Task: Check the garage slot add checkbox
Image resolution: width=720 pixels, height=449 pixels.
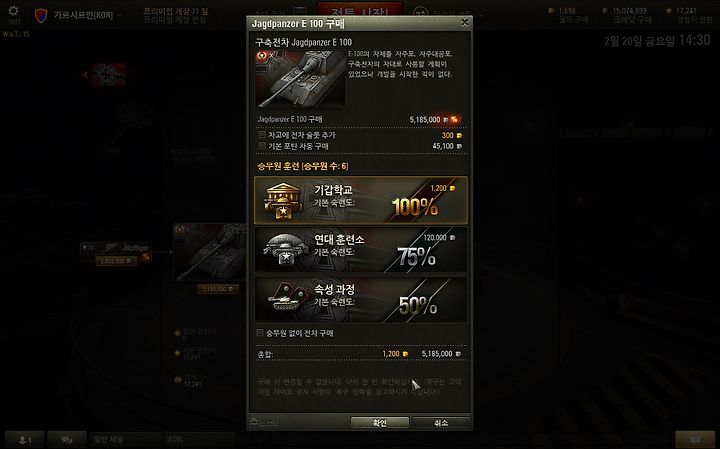Action: click(x=262, y=135)
